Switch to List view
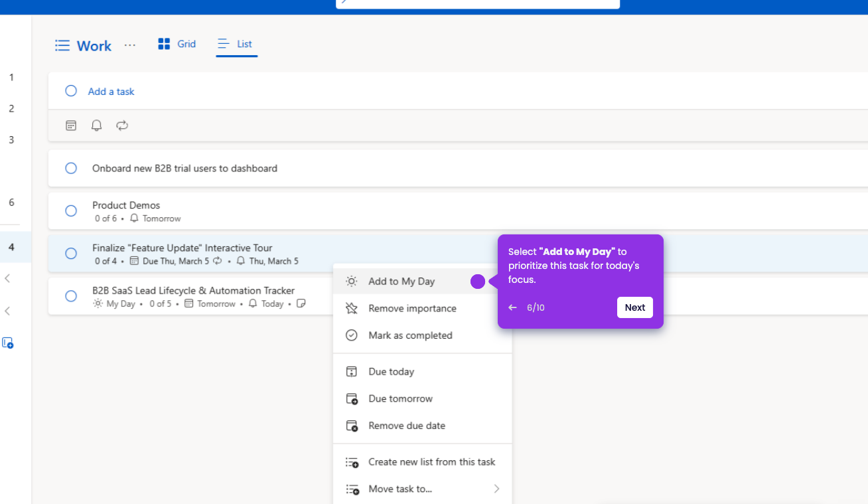The height and width of the screenshot is (504, 868). (x=236, y=44)
